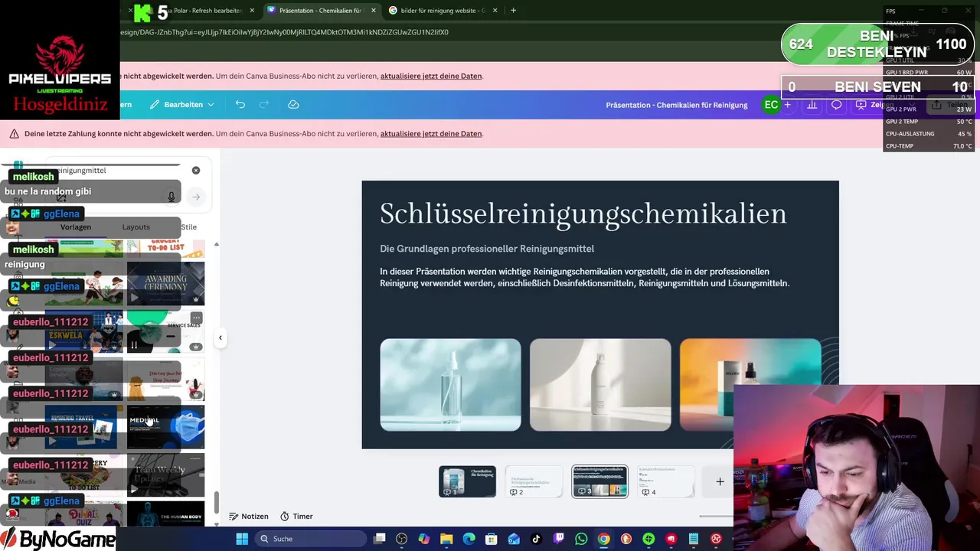The height and width of the screenshot is (551, 980).
Task: Open the presentation Timer
Action: 296,517
